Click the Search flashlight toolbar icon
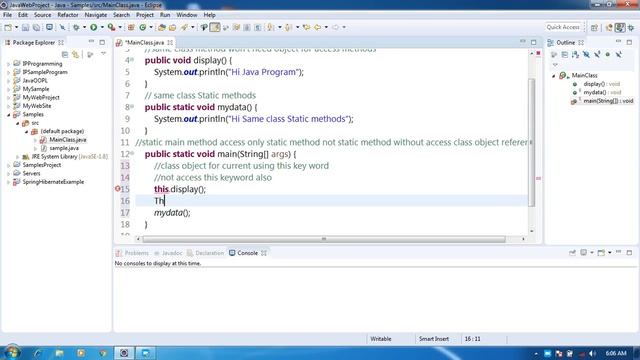The width and height of the screenshot is (640, 360). click(x=184, y=27)
